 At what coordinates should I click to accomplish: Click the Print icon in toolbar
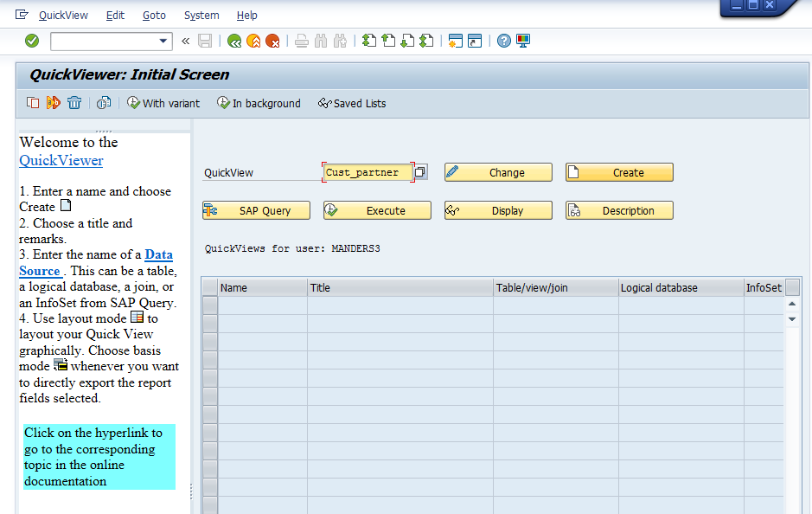click(302, 41)
